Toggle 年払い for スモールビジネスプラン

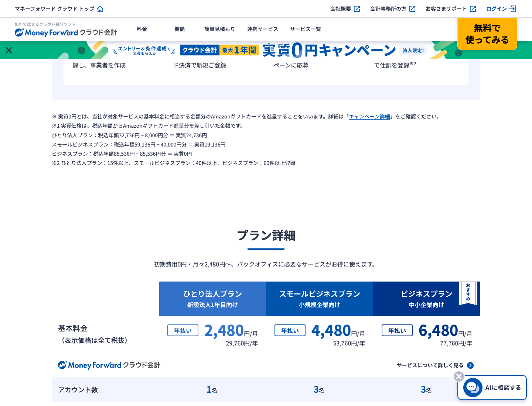290,330
